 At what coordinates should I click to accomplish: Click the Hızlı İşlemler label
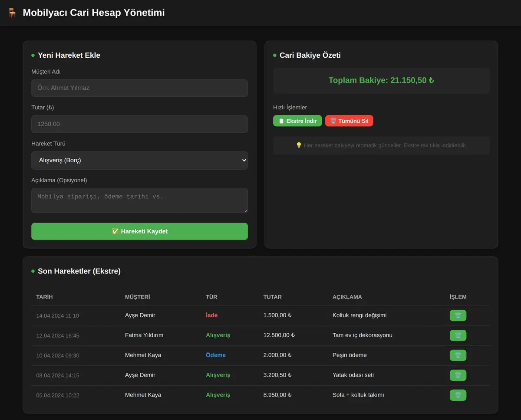click(x=290, y=108)
